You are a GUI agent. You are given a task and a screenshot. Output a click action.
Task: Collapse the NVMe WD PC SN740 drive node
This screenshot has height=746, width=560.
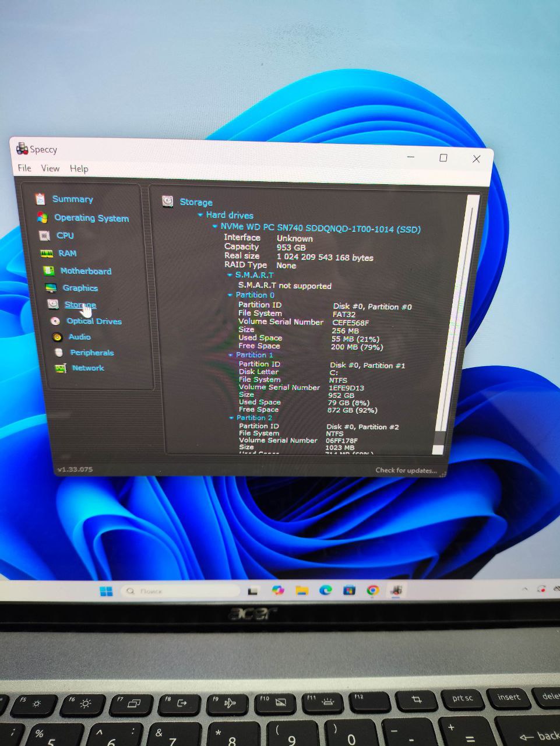(215, 227)
